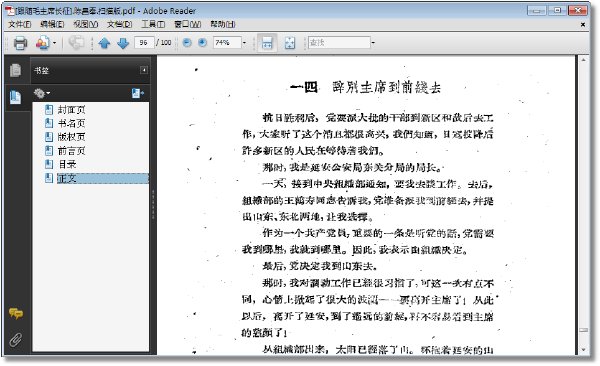The height and width of the screenshot is (366, 600).
Task: Select the 封面页 bookmark
Action: (x=71, y=110)
